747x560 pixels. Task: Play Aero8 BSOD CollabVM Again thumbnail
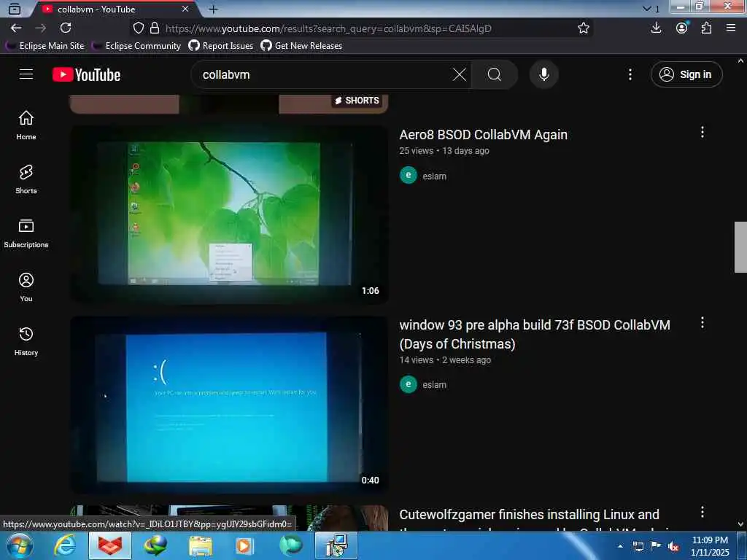(229, 214)
